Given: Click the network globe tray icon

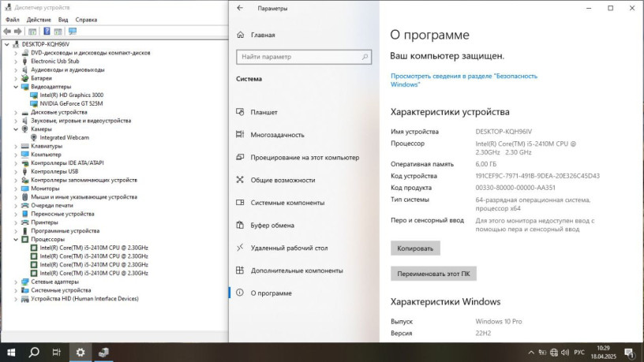Looking at the screenshot, I should pos(554,353).
